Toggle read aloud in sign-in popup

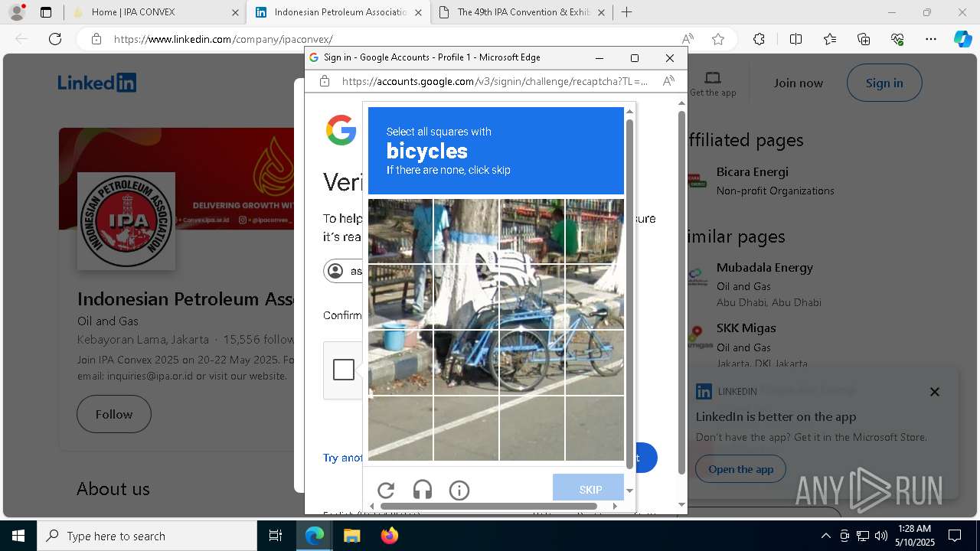click(x=668, y=81)
